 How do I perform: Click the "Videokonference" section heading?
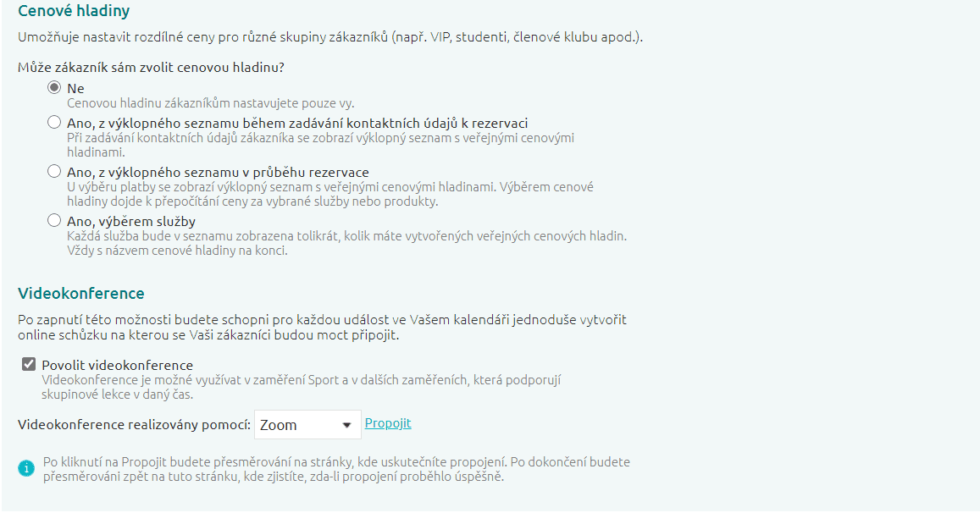tap(81, 294)
